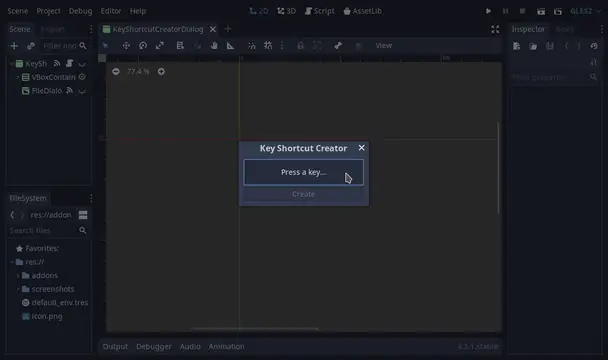Viewport: 608px width, 360px height.
Task: Toggle FileSystem split view mode
Action: point(83,215)
